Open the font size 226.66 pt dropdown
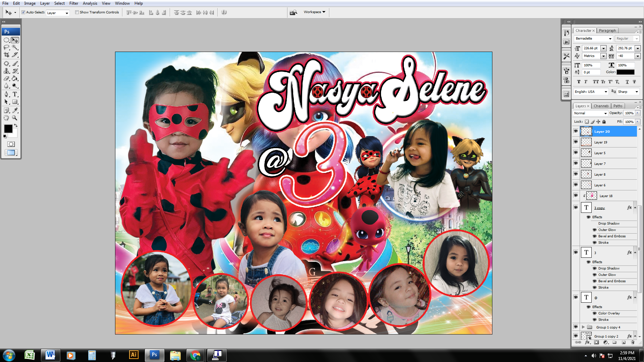Screen dimensions: 644x362 [603, 48]
